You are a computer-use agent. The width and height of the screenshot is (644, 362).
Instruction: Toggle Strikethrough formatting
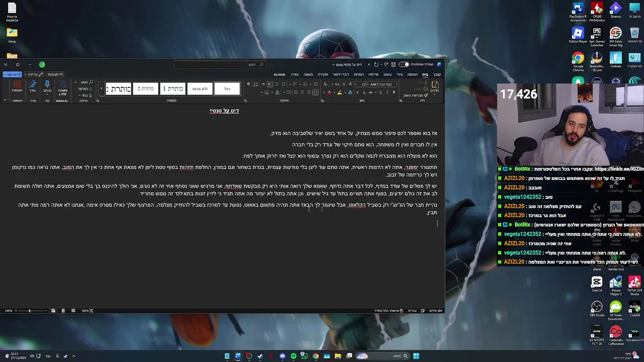click(x=370, y=92)
